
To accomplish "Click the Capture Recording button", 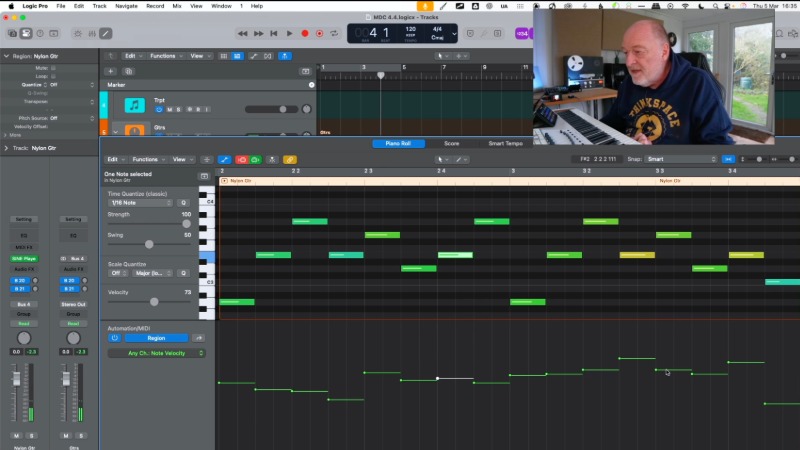I will pyautogui.click(x=319, y=34).
